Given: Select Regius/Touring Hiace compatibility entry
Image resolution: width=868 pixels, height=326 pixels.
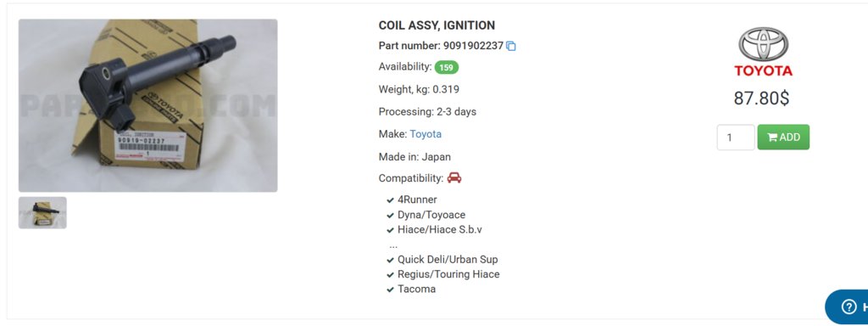Looking at the screenshot, I should coord(448,274).
